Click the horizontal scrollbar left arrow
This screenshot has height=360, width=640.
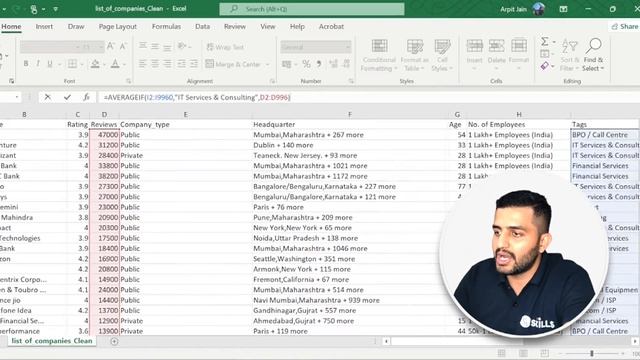click(x=386, y=341)
